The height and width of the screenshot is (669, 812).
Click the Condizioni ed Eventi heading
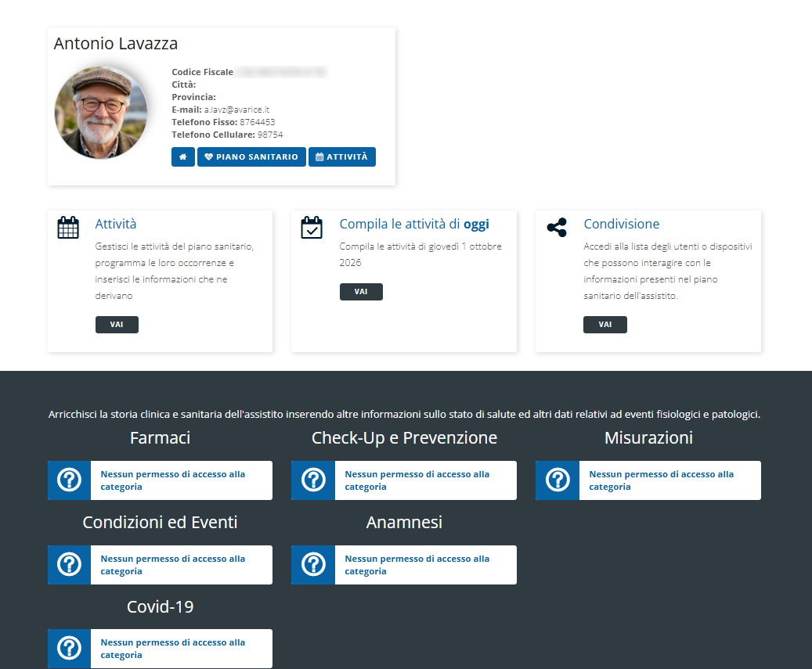(x=160, y=522)
